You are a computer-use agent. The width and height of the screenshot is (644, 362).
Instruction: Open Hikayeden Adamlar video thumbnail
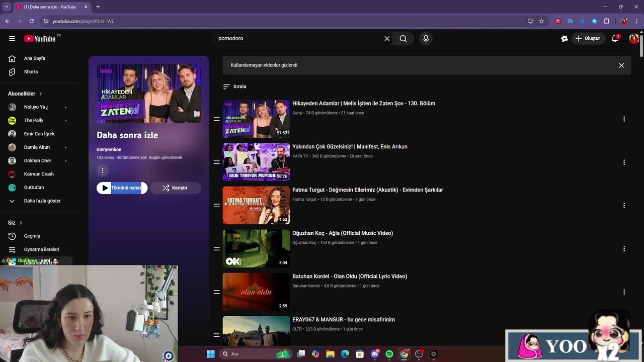pos(256,119)
